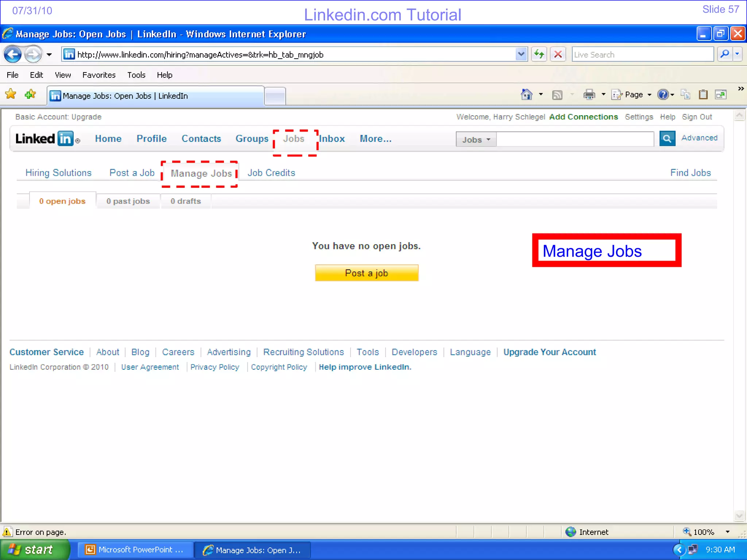Open the Profile nav link

click(x=151, y=139)
